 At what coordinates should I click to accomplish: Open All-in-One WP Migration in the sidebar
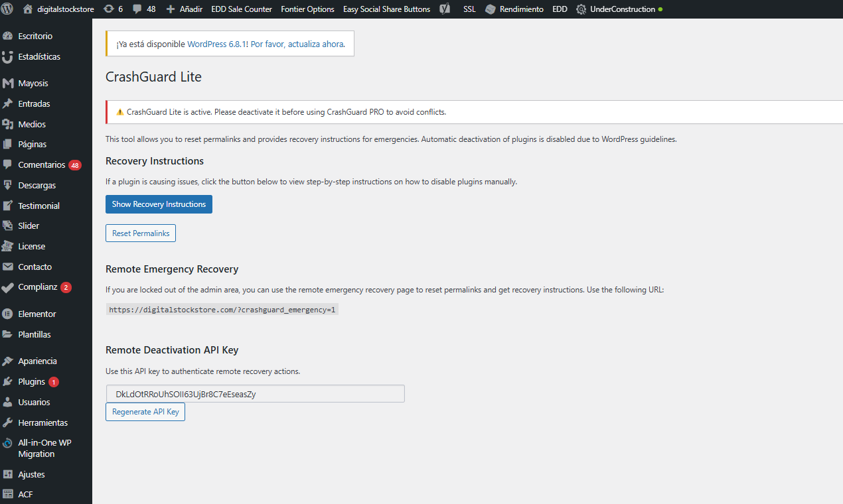46,448
